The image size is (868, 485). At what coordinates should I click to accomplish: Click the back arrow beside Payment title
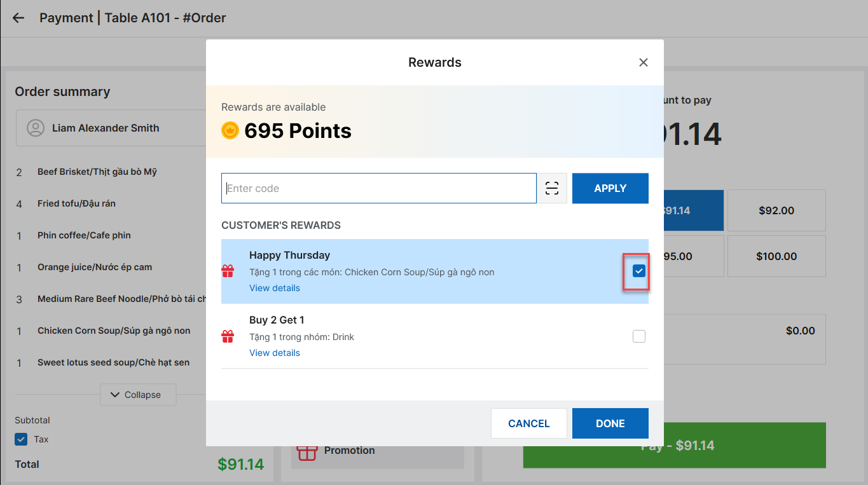point(18,18)
